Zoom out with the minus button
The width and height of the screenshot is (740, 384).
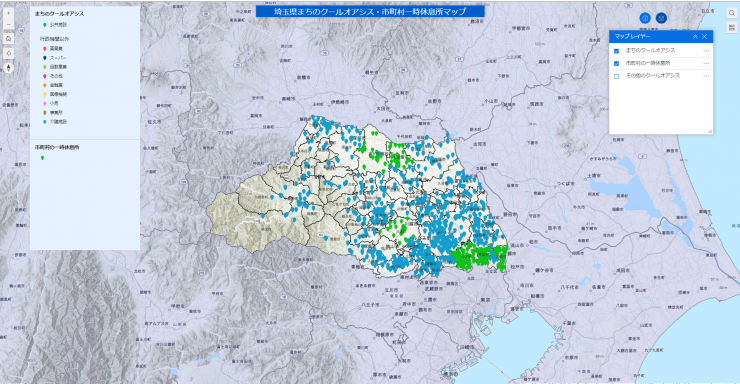point(8,24)
